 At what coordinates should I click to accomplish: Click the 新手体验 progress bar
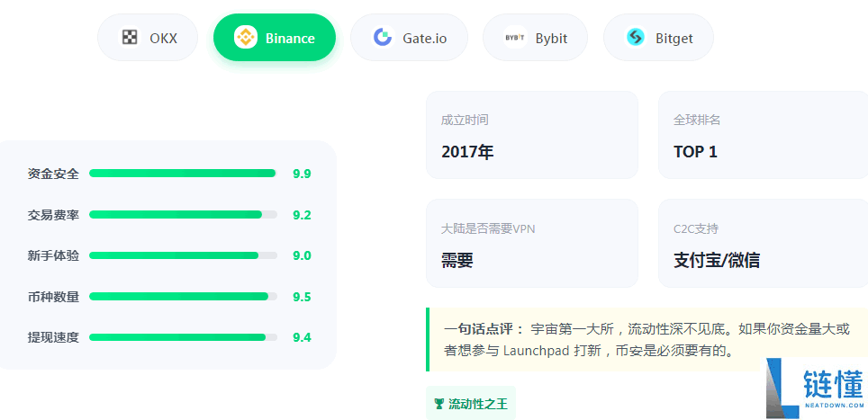(183, 255)
